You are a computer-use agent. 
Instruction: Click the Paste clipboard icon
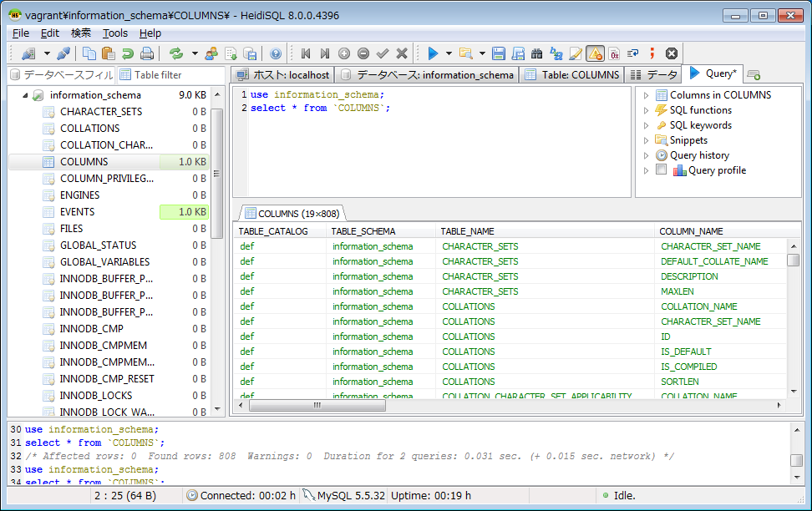(x=109, y=53)
